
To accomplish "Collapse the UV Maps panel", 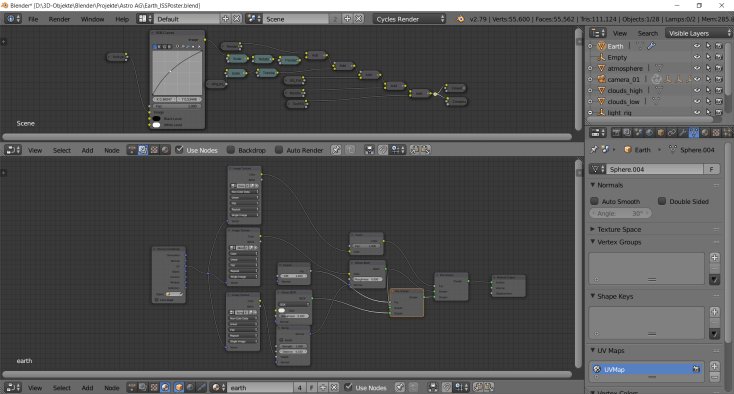I will (593, 350).
